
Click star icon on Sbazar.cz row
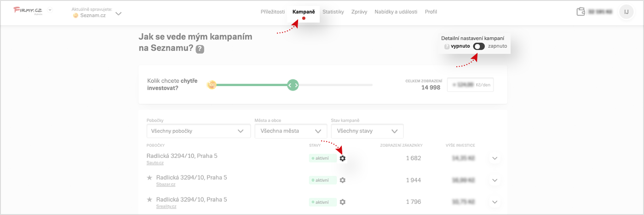coord(149,178)
